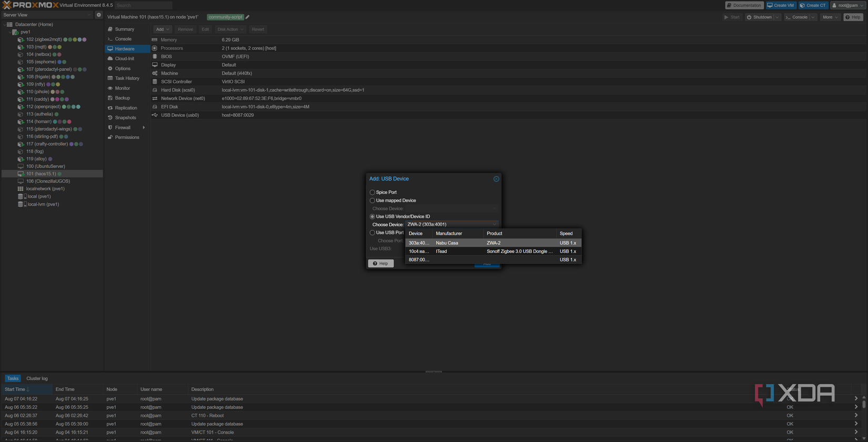Open the Add hardware dropdown

tap(162, 29)
